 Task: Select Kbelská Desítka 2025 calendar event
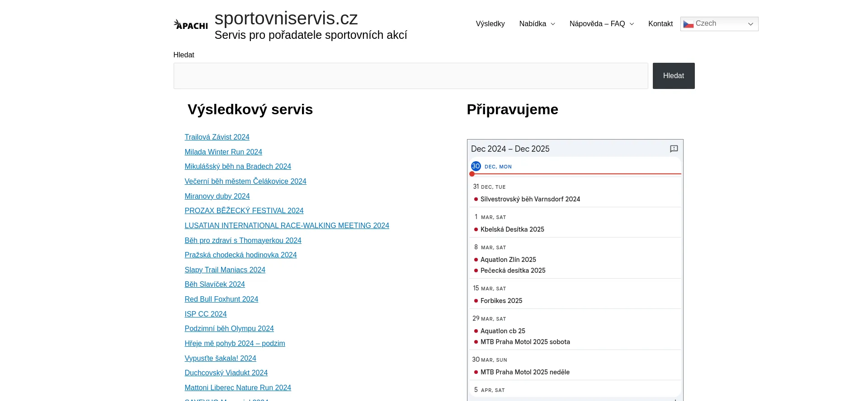[512, 229]
